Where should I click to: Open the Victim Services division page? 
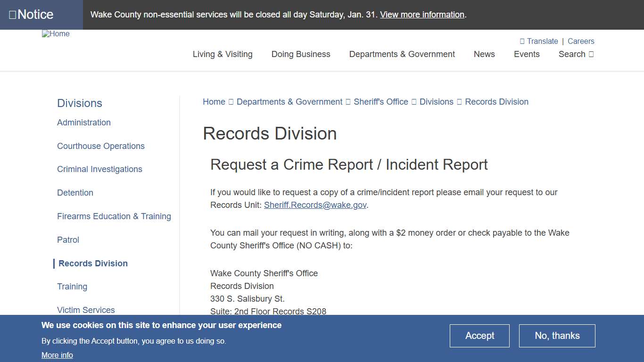pyautogui.click(x=86, y=310)
